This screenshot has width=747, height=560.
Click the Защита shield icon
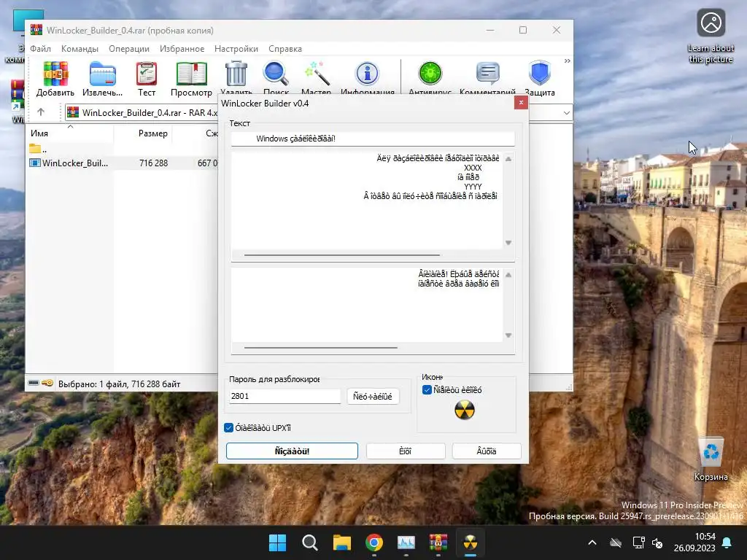point(540,74)
